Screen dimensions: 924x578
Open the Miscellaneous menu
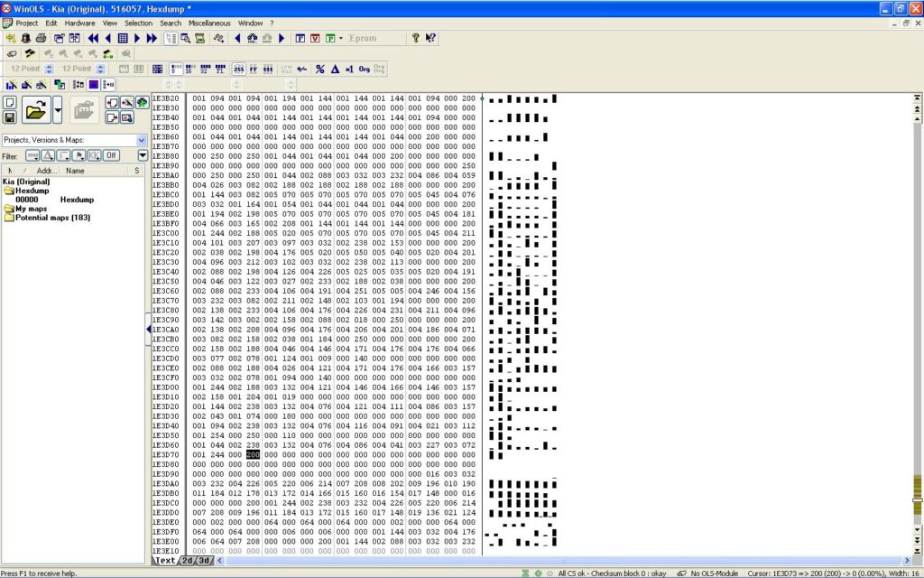pos(209,23)
